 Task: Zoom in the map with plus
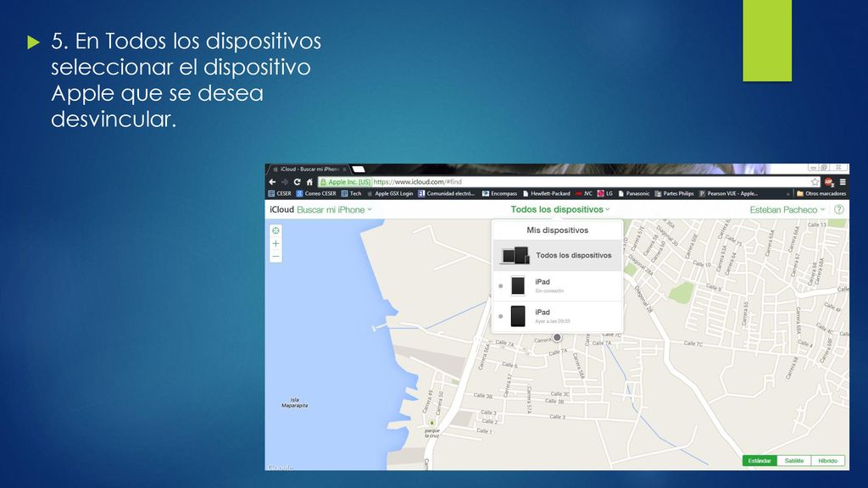[x=275, y=243]
